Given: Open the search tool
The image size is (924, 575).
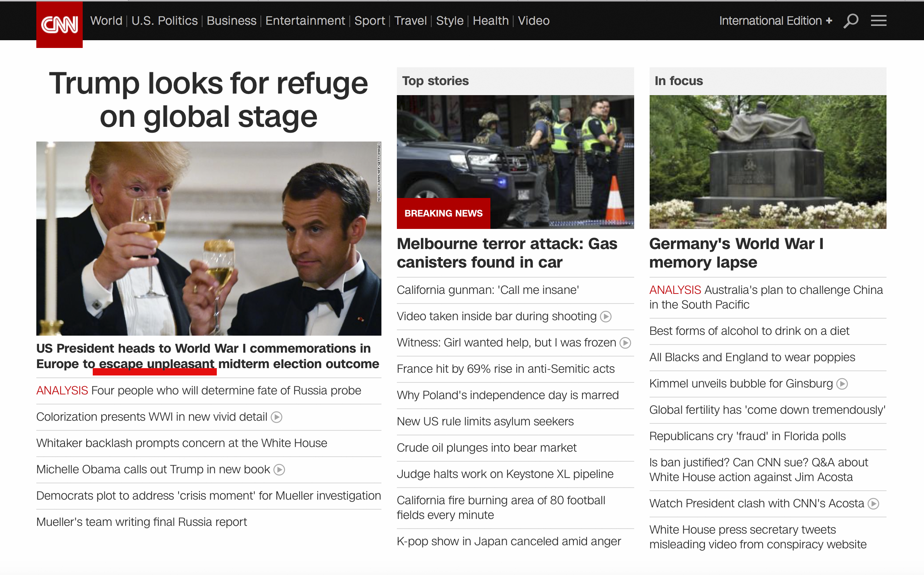Looking at the screenshot, I should click(x=850, y=20).
